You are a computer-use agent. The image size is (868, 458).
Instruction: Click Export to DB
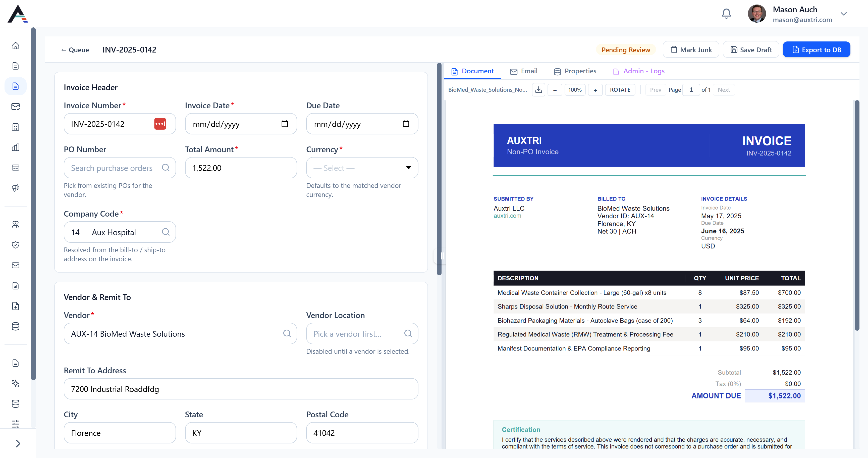point(816,49)
